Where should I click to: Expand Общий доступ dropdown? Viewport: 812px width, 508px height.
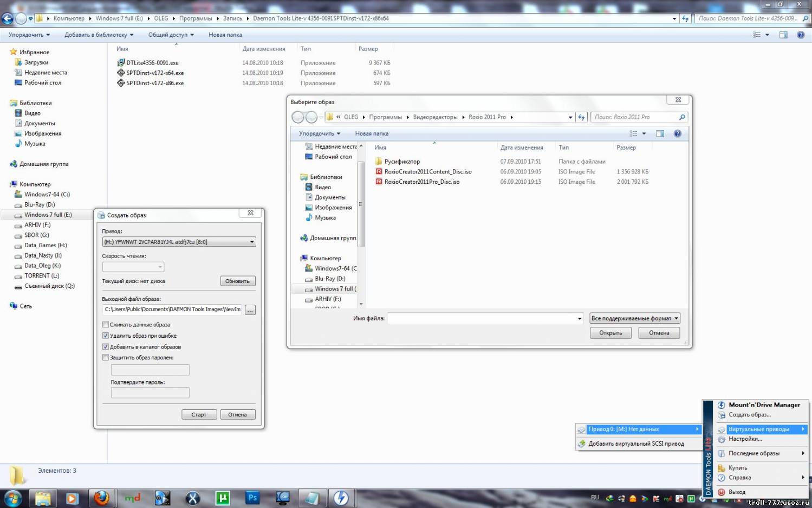[x=171, y=35]
